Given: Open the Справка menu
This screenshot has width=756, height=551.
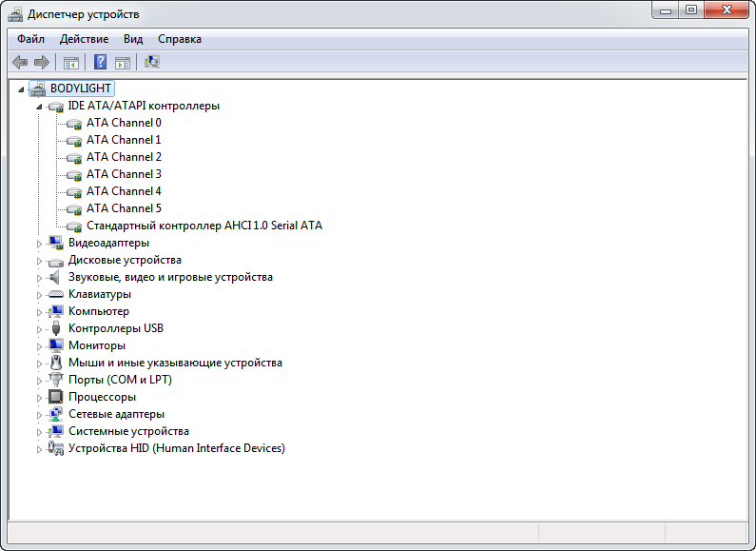Looking at the screenshot, I should 179,39.
